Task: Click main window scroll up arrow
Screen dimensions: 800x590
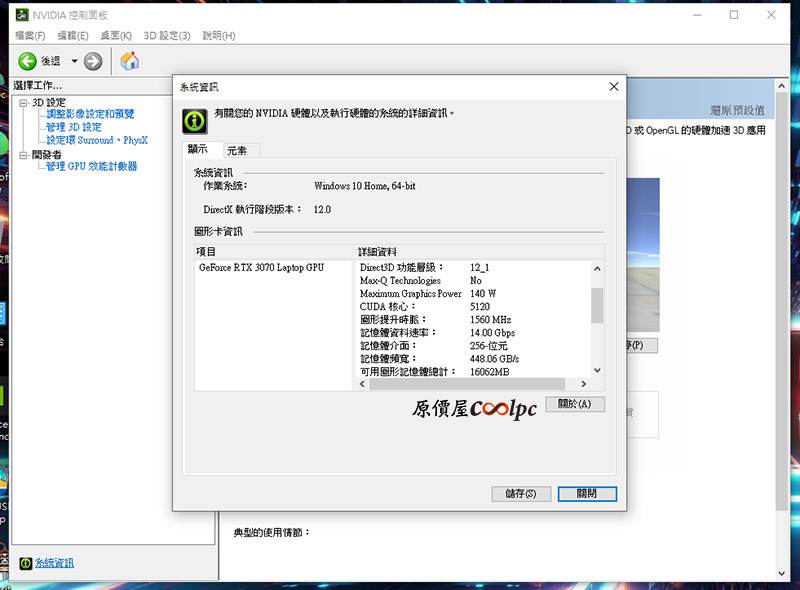Action: (x=782, y=86)
